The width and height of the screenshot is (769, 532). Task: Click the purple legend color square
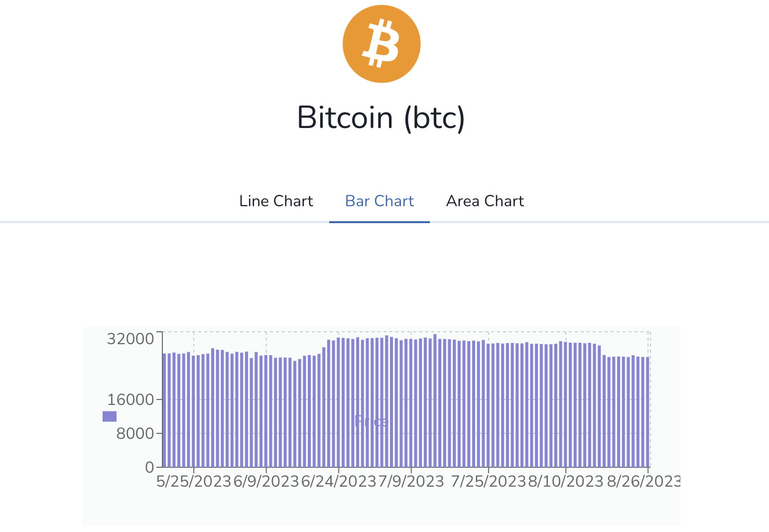pos(110,416)
